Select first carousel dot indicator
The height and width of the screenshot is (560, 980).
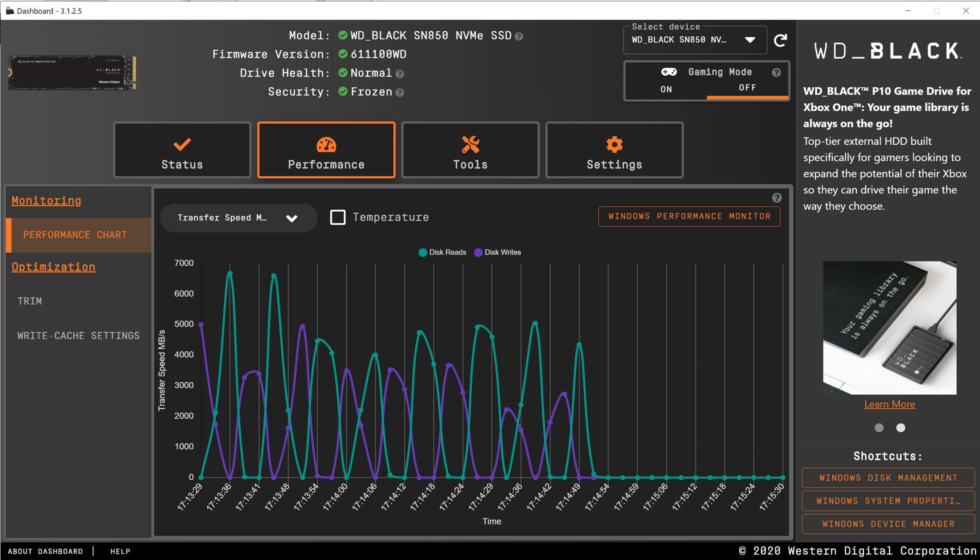click(879, 428)
